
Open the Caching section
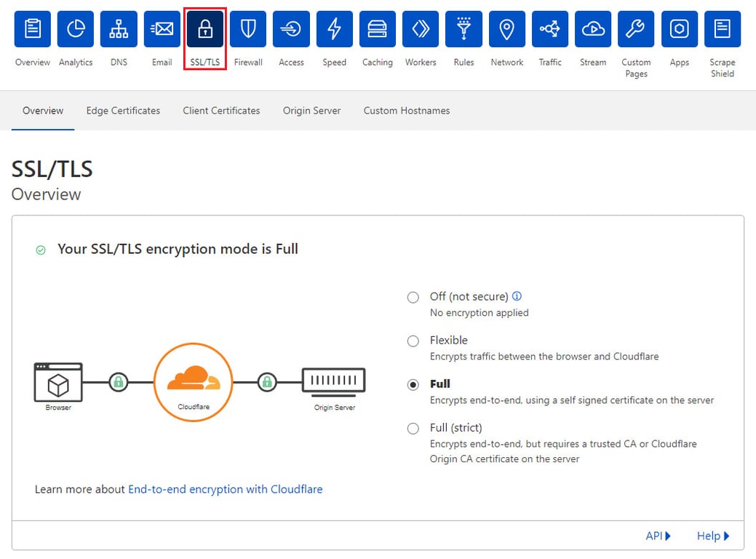(x=377, y=29)
